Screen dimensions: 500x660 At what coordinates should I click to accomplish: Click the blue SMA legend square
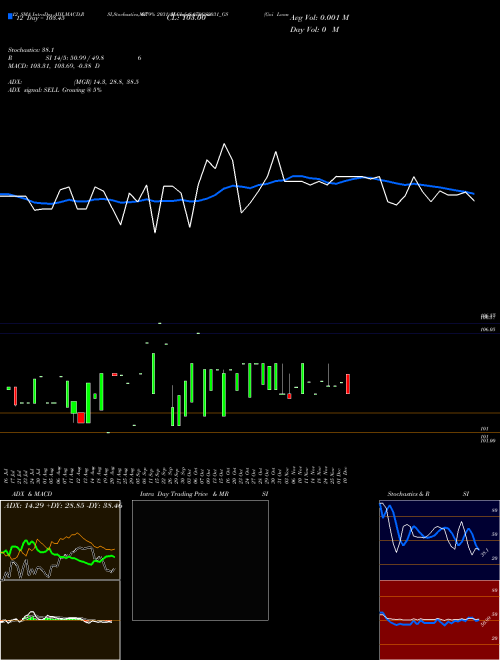(10, 16)
